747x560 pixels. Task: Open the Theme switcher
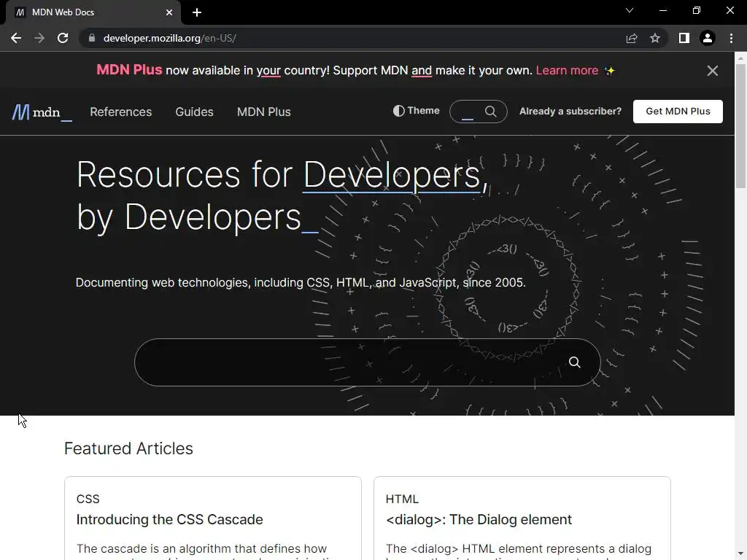pyautogui.click(x=416, y=111)
